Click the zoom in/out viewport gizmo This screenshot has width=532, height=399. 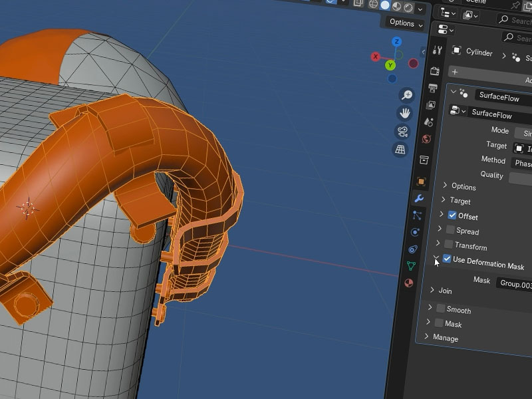point(406,95)
